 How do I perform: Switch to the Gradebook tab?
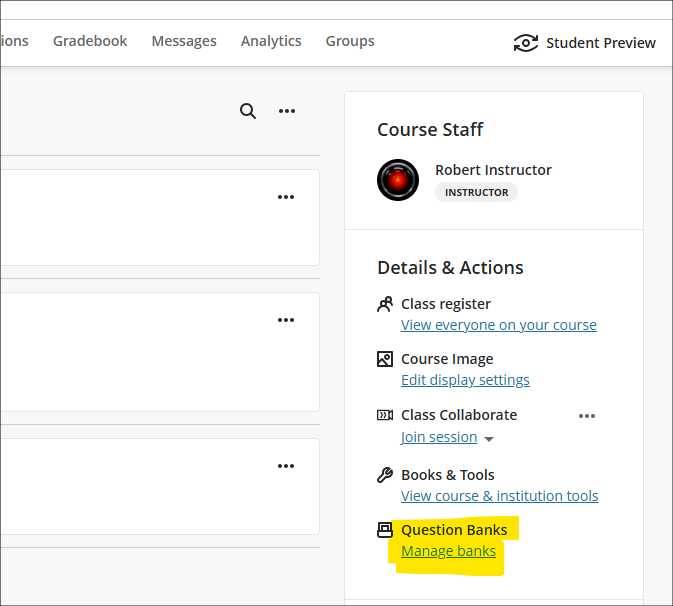click(x=90, y=41)
